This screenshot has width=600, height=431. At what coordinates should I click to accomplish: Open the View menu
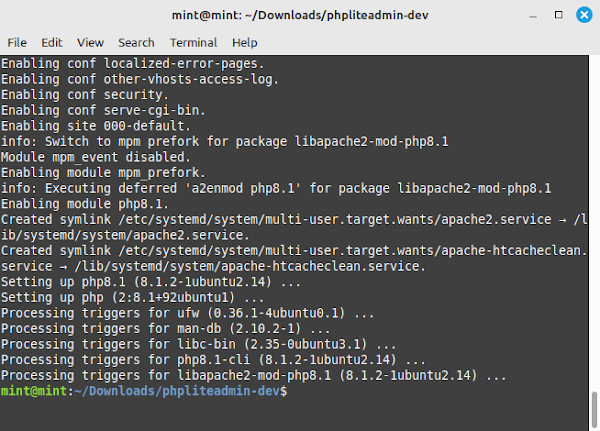point(90,42)
